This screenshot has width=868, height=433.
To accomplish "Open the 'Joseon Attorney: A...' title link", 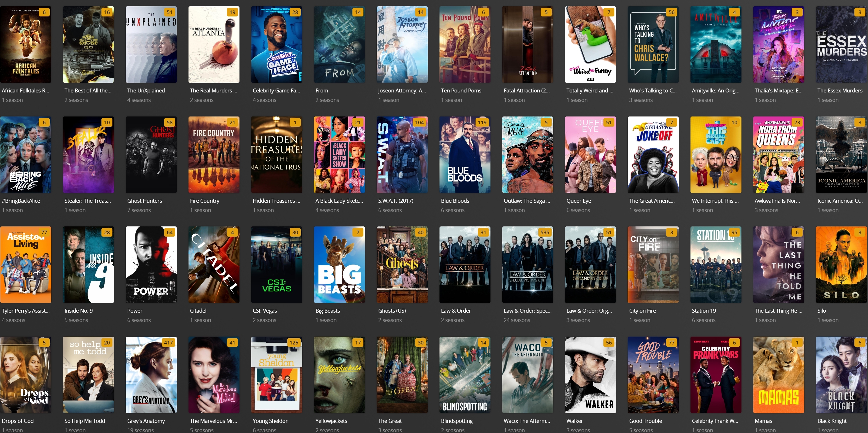I will click(x=402, y=91).
